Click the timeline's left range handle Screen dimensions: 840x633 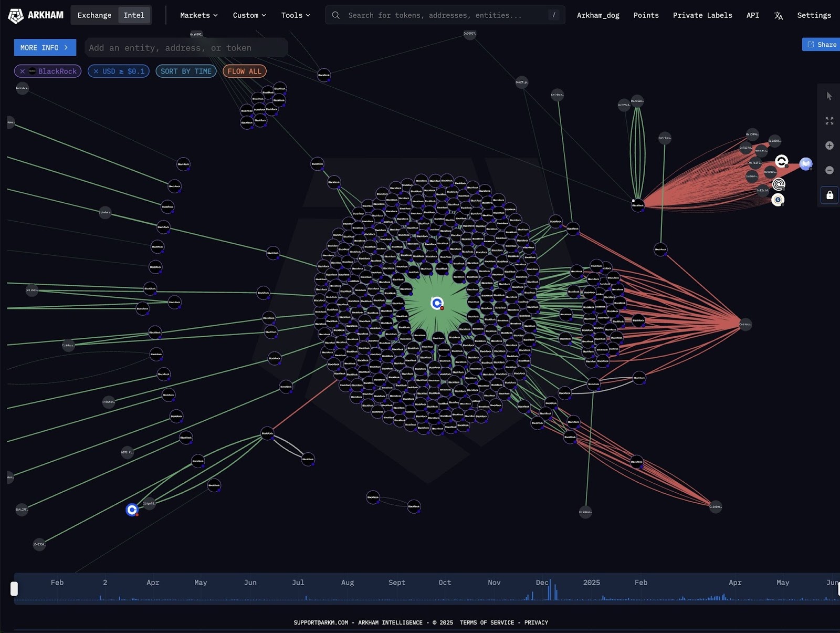pos(14,589)
